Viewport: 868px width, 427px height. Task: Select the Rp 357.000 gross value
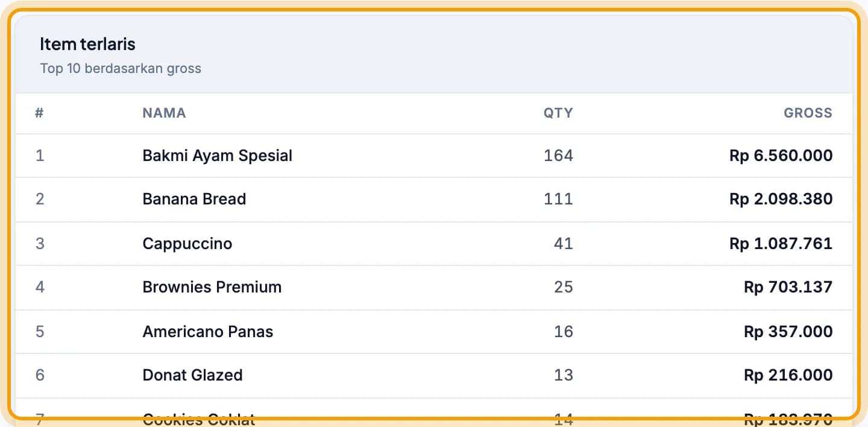[788, 332]
